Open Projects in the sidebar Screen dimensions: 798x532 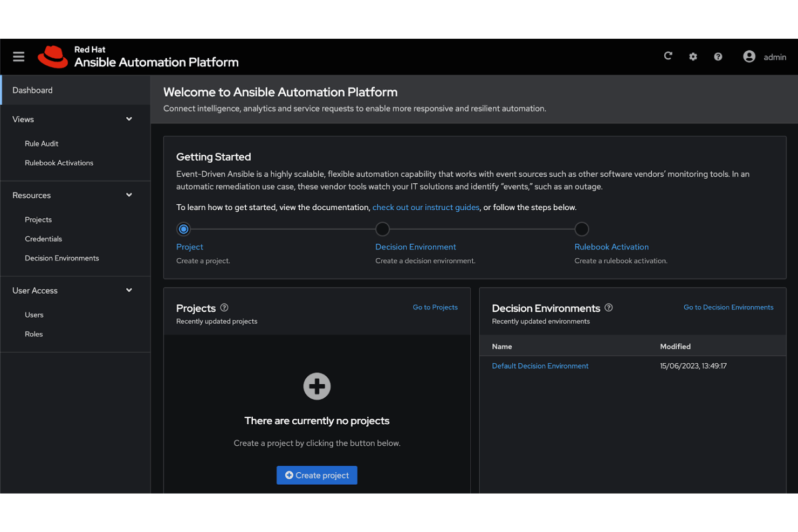38,219
